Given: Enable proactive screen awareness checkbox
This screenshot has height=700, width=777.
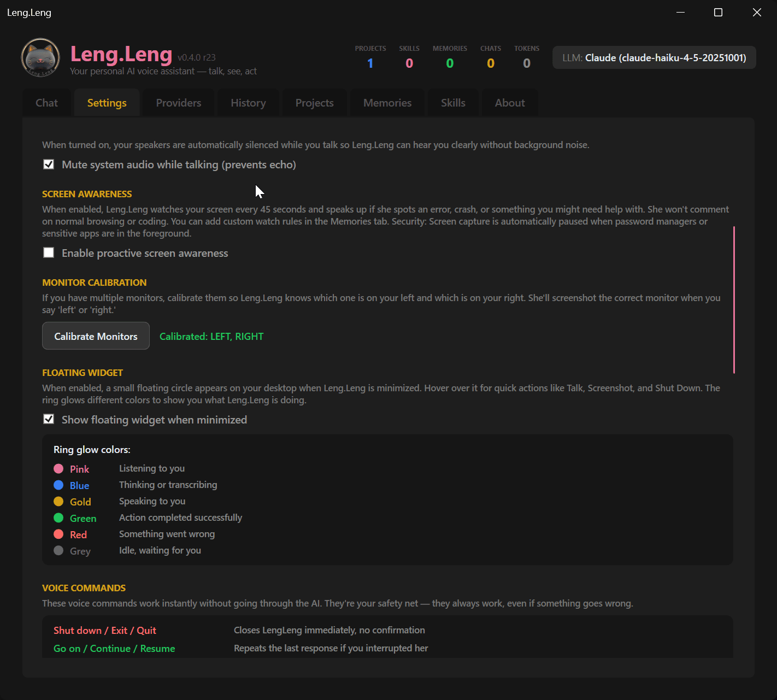Looking at the screenshot, I should click(x=49, y=252).
